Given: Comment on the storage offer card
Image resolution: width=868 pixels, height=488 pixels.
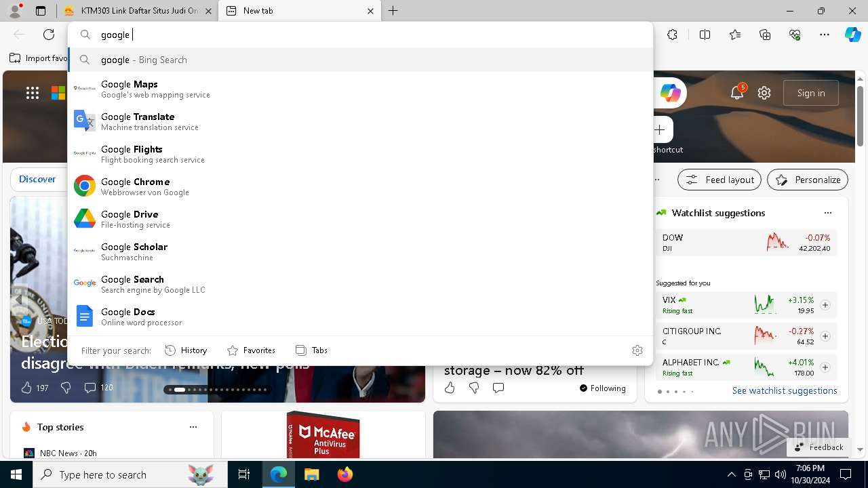Looking at the screenshot, I should click(x=498, y=388).
